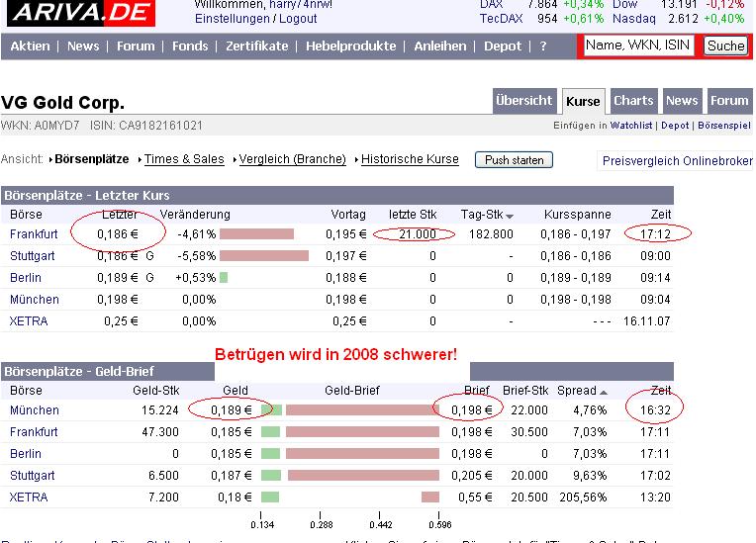Select the Kurse tab
Viewport: 756px width, 543px height.
[x=583, y=101]
